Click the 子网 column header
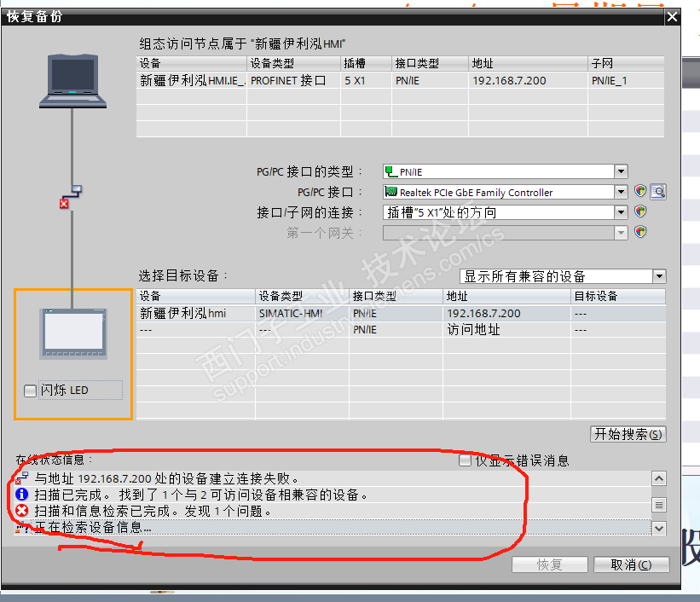Screen dimensions: 700x602 [626, 63]
